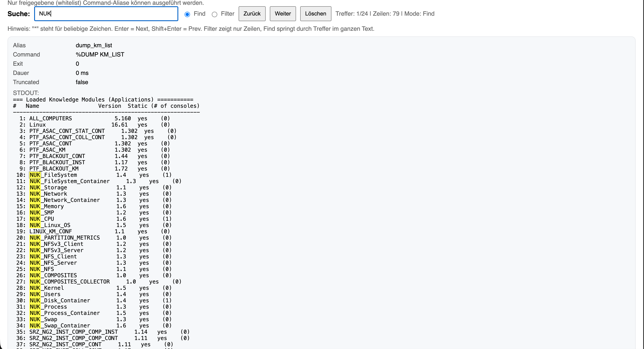This screenshot has width=644, height=349.
Task: Click the command value %DUMP KM_LIST
Action: coord(100,54)
